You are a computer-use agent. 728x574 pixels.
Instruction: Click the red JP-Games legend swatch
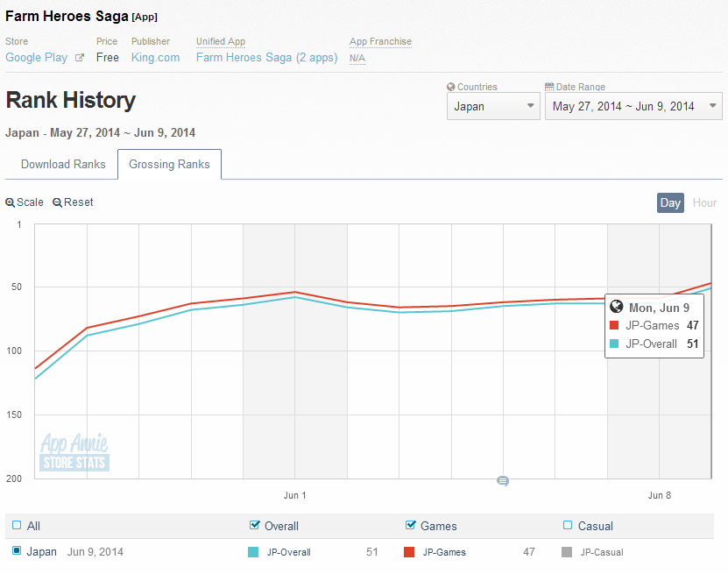[409, 552]
